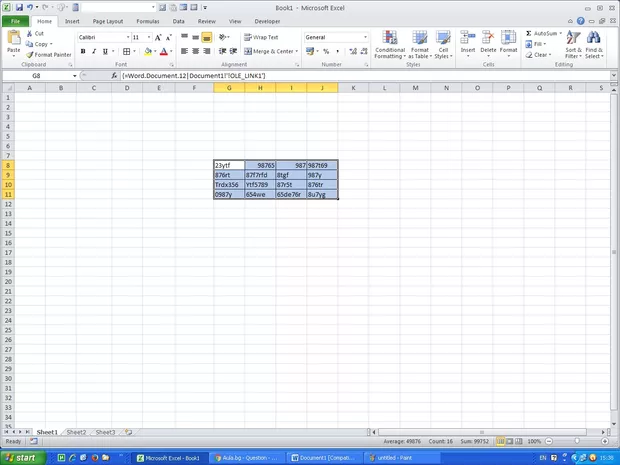
Task: Toggle Italic formatting
Action: tap(93, 52)
